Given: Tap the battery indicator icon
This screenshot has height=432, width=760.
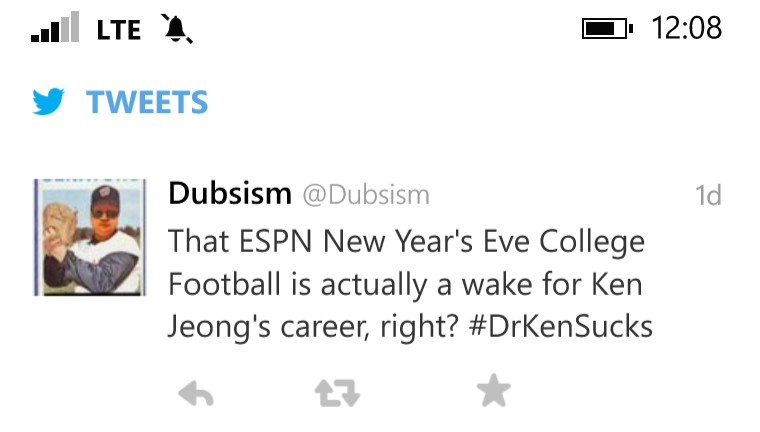Looking at the screenshot, I should point(606,29).
